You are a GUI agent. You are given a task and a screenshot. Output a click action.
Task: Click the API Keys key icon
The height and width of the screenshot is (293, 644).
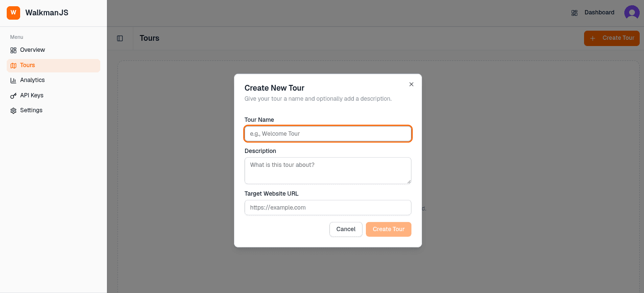click(13, 95)
